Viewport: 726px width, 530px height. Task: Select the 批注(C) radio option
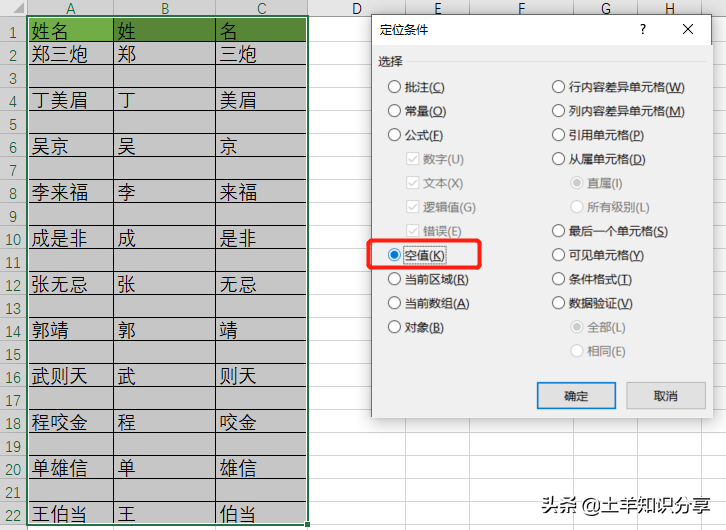point(416,87)
